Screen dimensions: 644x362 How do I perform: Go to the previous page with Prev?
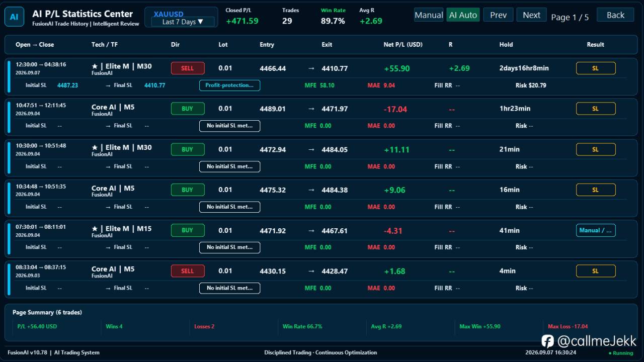(498, 15)
